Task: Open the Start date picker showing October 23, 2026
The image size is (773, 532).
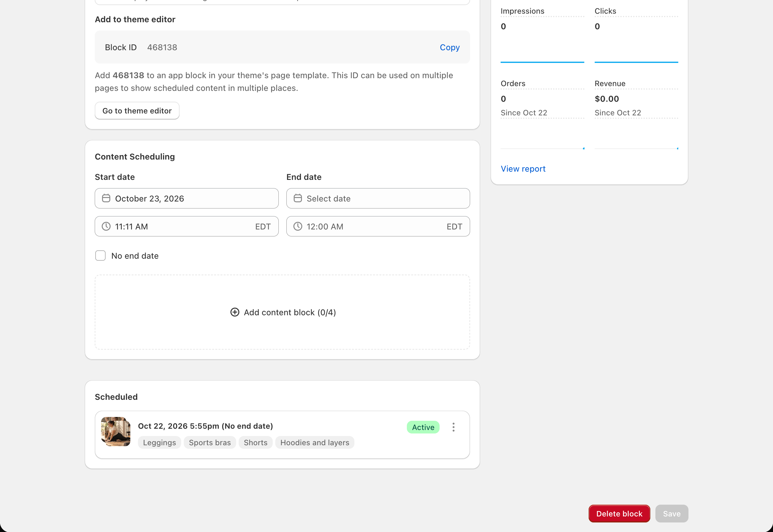Action: point(187,198)
